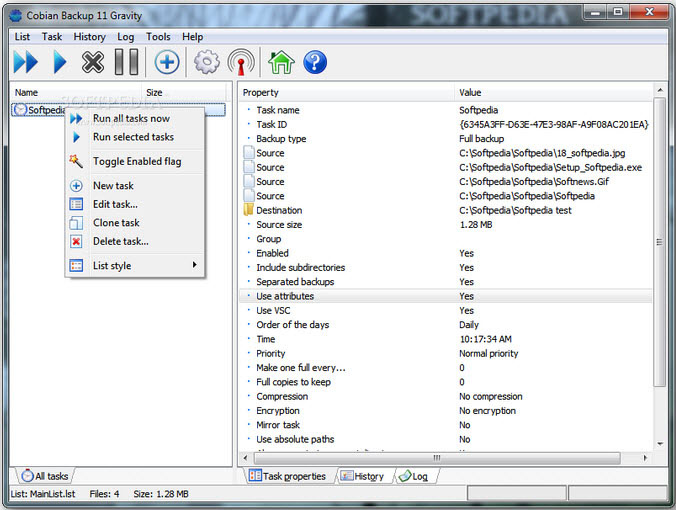This screenshot has height=510, width=676.
Task: Choose Run all tasks now from context menu
Action: 131,118
